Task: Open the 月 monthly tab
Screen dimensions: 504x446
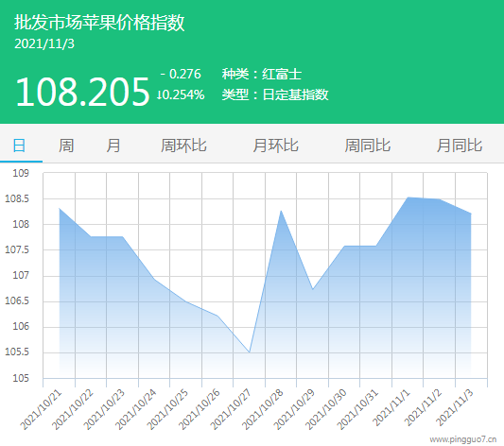Action: (x=113, y=146)
